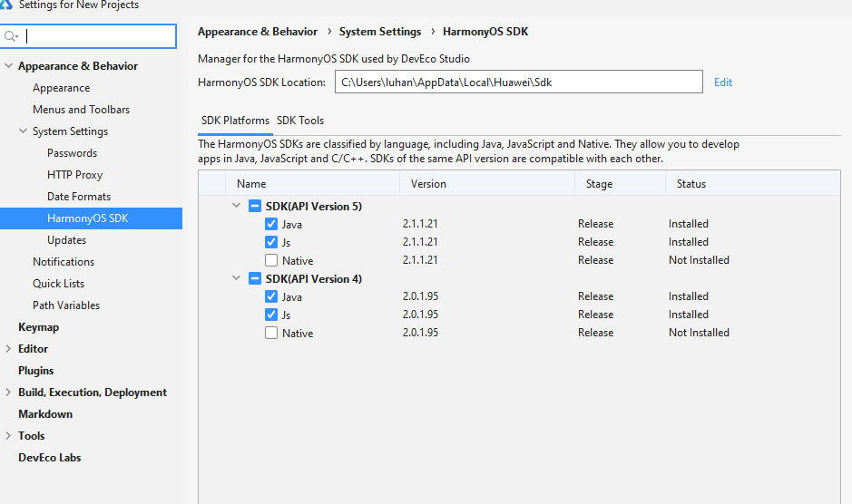
Task: Expand the Tools settings section
Action: tap(8, 436)
